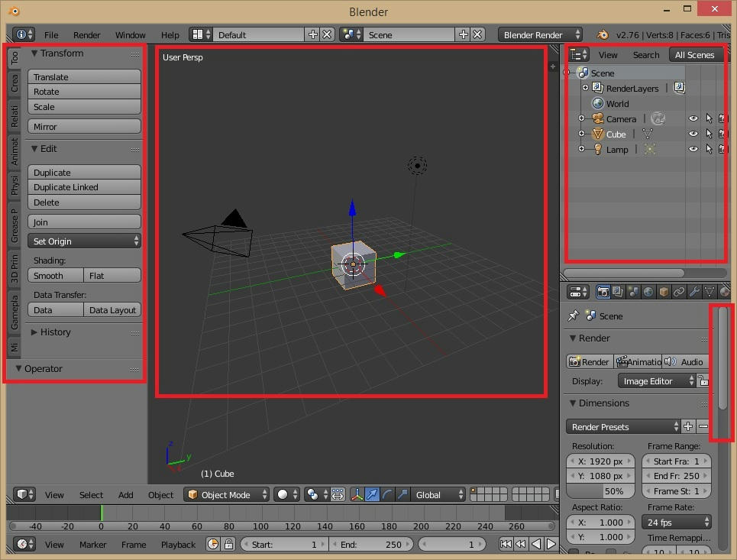Hide the Camera using its eye icon
This screenshot has width=737, height=560.
[693, 119]
